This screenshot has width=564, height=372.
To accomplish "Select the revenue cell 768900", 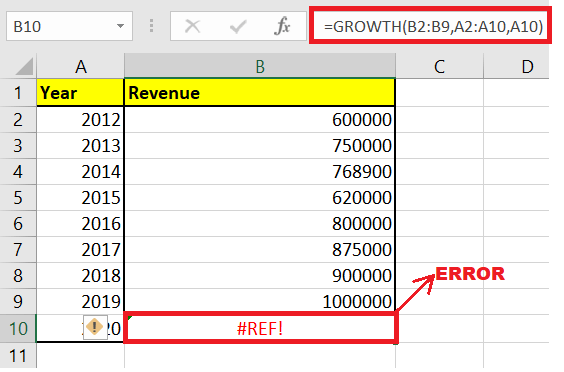I will 260,172.
